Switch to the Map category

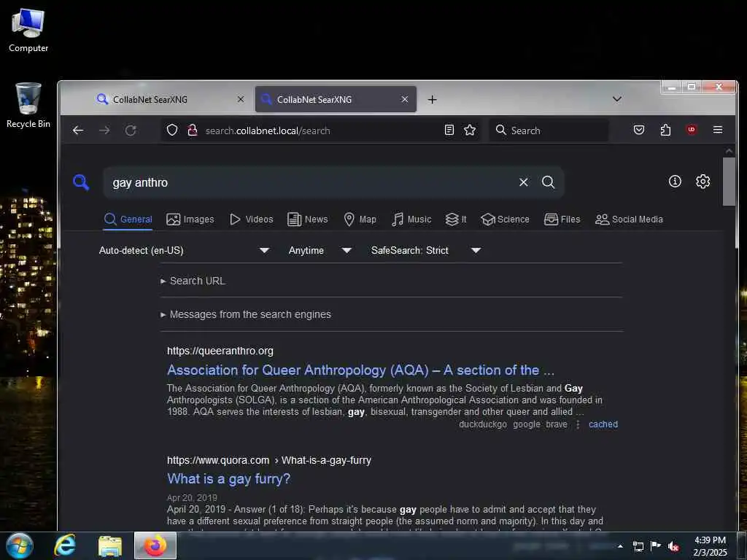[360, 219]
